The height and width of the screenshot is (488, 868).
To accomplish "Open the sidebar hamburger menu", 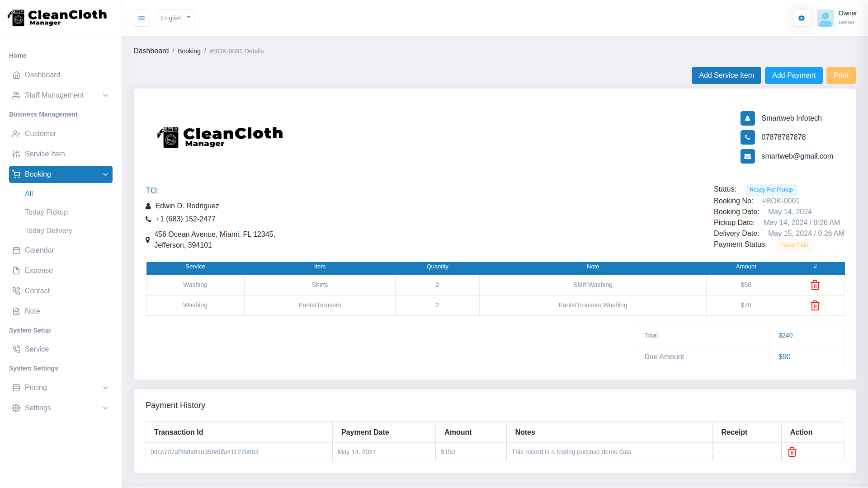I will (142, 18).
